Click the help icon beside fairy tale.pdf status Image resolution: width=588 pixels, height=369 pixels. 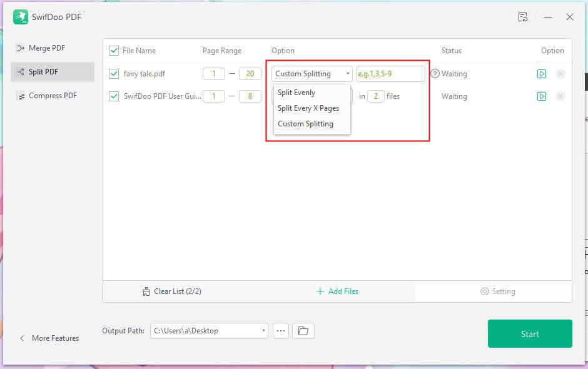[435, 74]
